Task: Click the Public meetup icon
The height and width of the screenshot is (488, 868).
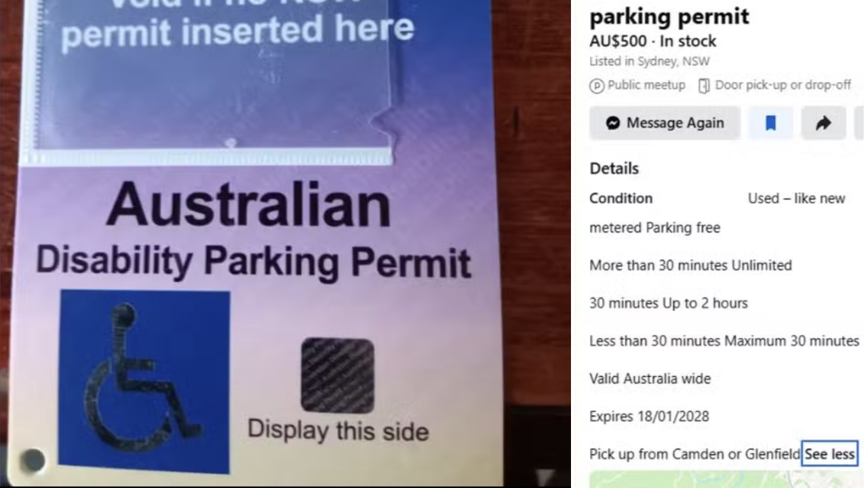Action: 597,85
